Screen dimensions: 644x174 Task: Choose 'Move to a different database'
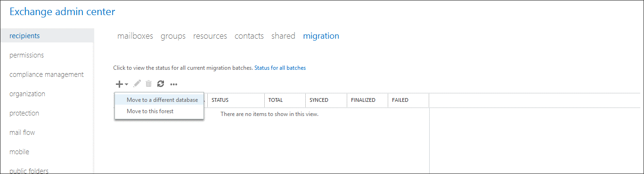[x=159, y=100]
